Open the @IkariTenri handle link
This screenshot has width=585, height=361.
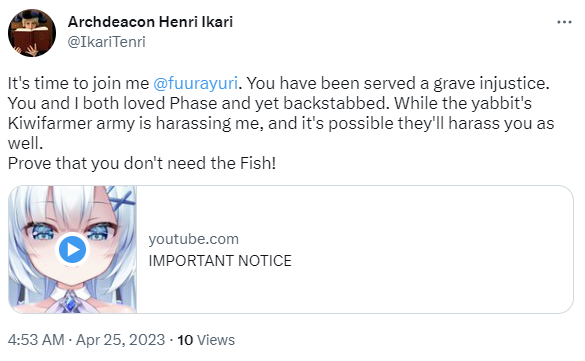click(x=106, y=42)
